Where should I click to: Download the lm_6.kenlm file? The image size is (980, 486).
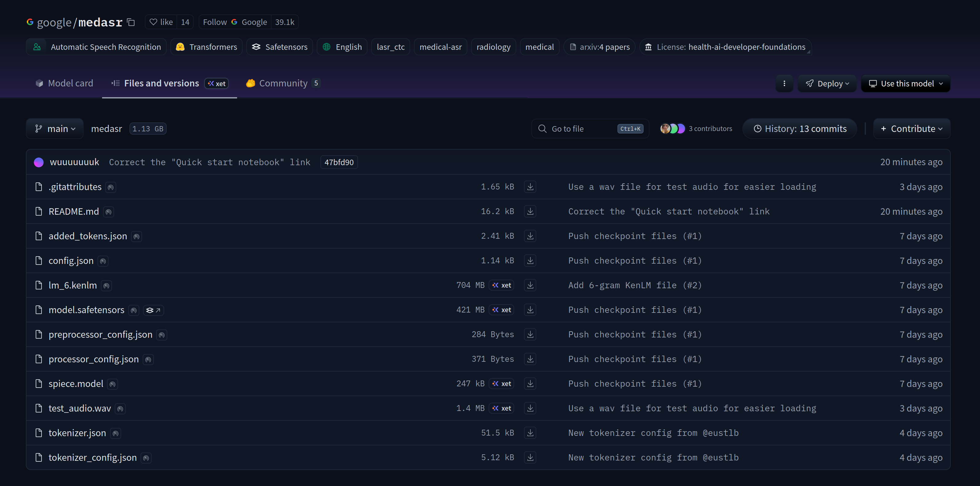[x=530, y=285]
